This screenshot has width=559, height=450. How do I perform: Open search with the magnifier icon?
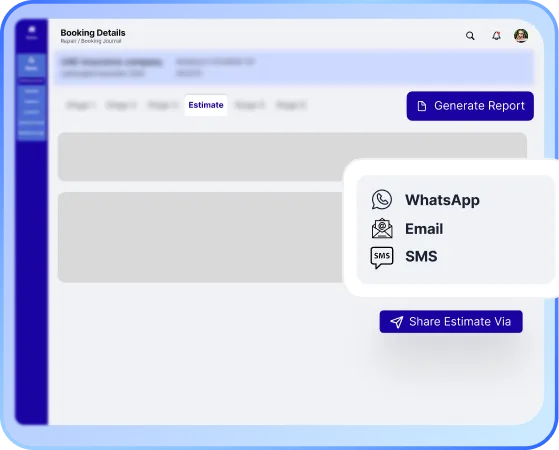(x=470, y=36)
